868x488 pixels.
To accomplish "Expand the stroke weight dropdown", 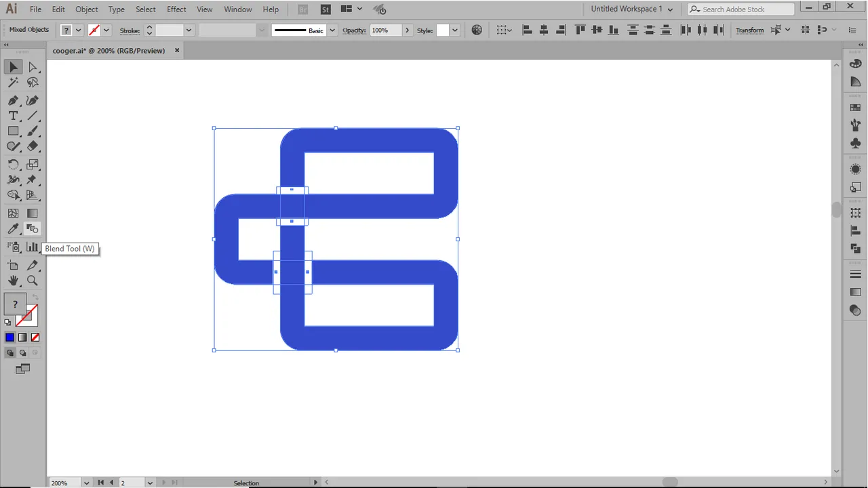I will coord(189,30).
